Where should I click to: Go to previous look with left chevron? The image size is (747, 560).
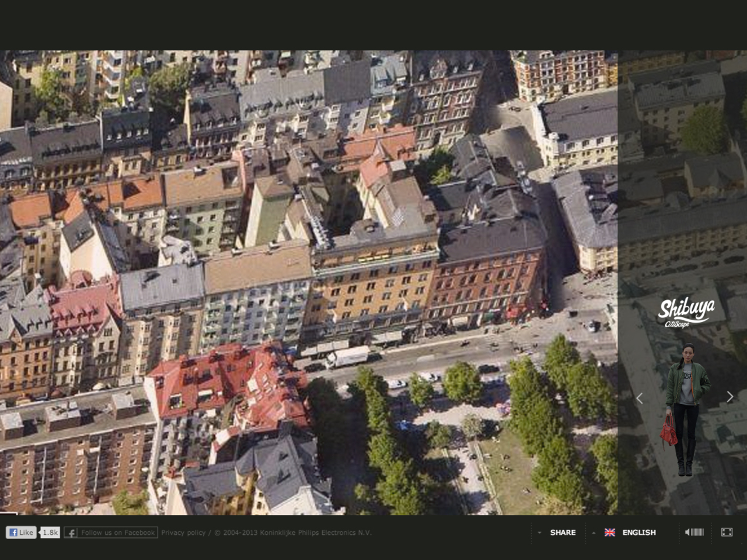click(640, 398)
